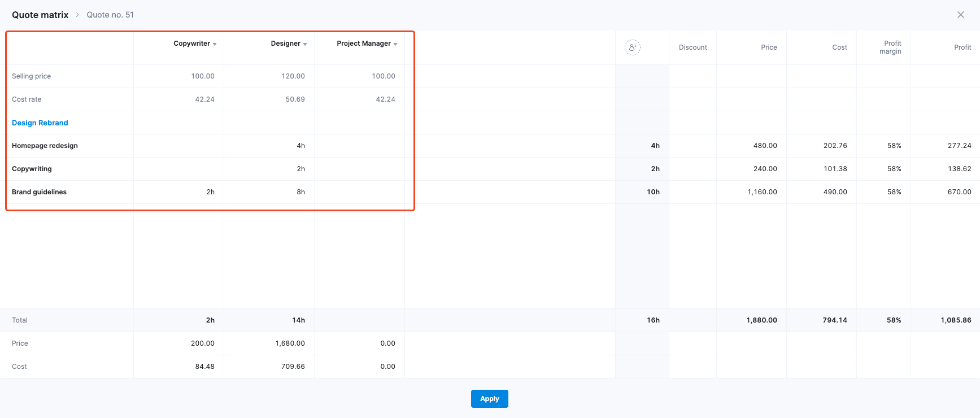
Task: Select Quote no. 51 breadcrumb text
Action: (x=110, y=15)
